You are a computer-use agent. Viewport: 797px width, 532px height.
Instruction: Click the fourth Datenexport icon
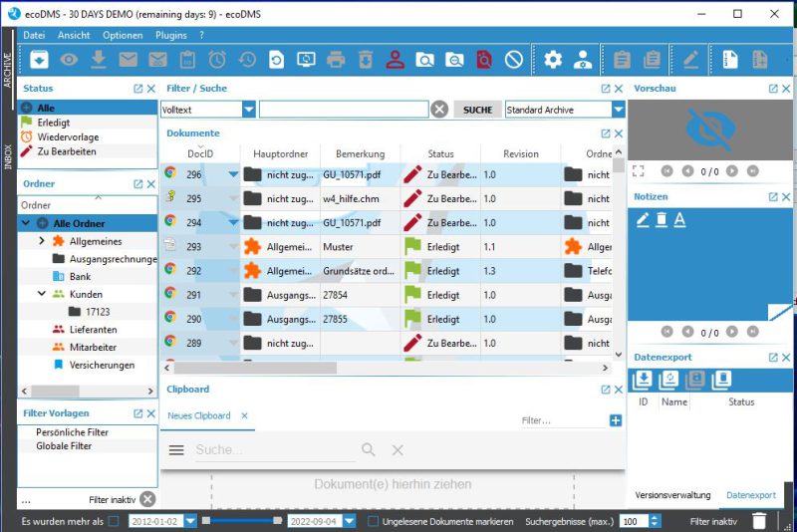[x=721, y=380]
